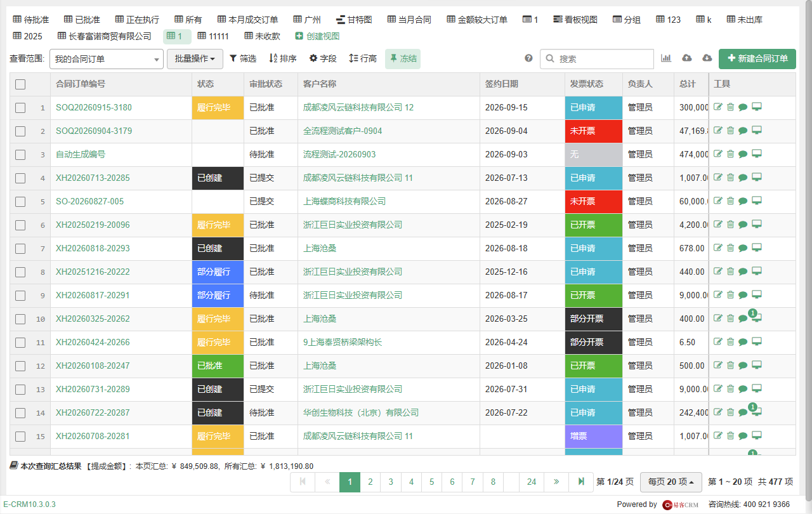Tick the checkbox for order XH20251216-20222
Viewport: 812px width, 514px height.
click(x=20, y=272)
